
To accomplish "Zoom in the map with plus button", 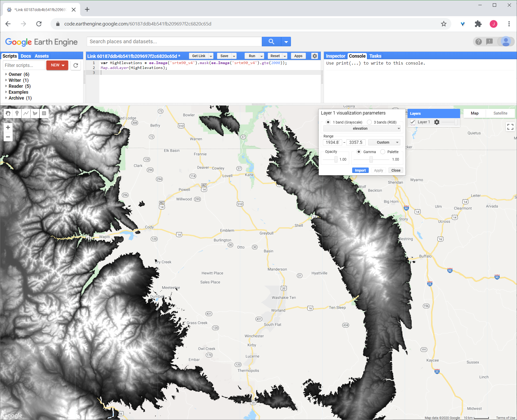I will (x=8, y=127).
